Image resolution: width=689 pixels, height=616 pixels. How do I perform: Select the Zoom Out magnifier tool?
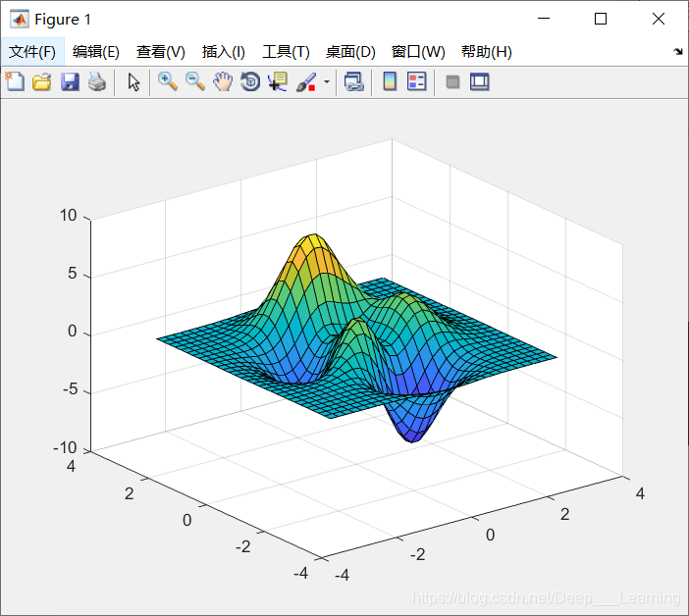[x=195, y=81]
